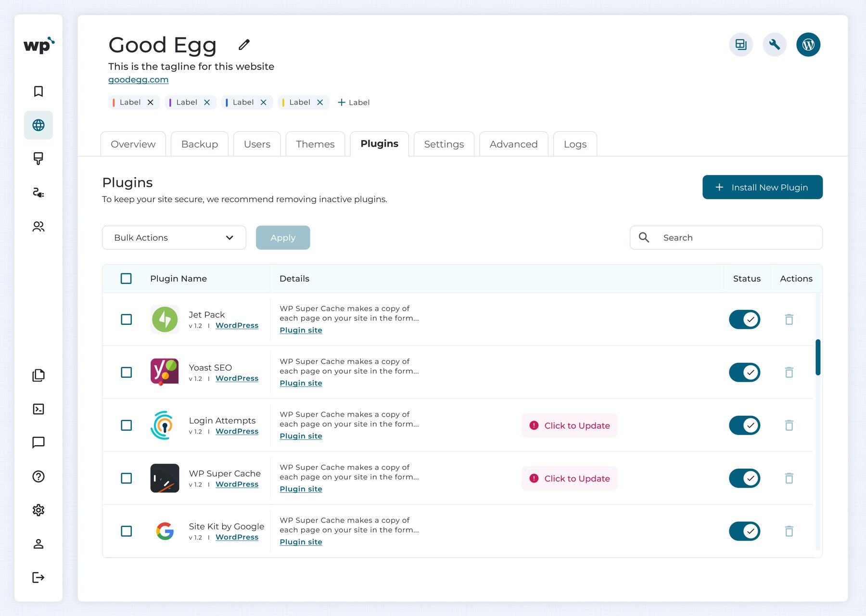
Task: Open the bookmark icon in sidebar
Action: pos(38,91)
